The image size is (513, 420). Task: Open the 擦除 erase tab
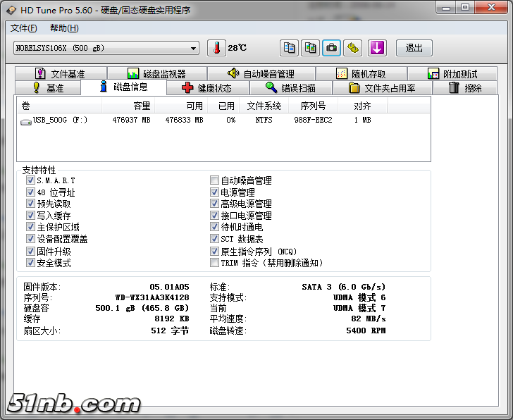(468, 88)
